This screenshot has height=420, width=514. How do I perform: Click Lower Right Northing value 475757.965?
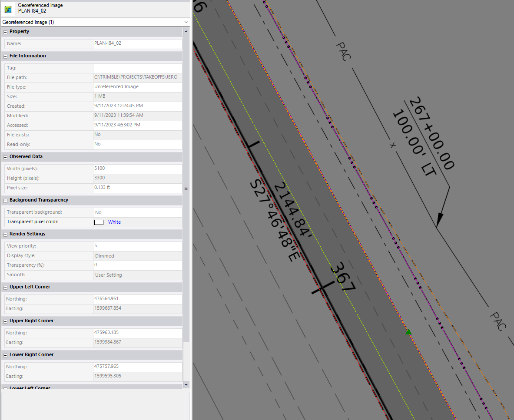coord(138,367)
